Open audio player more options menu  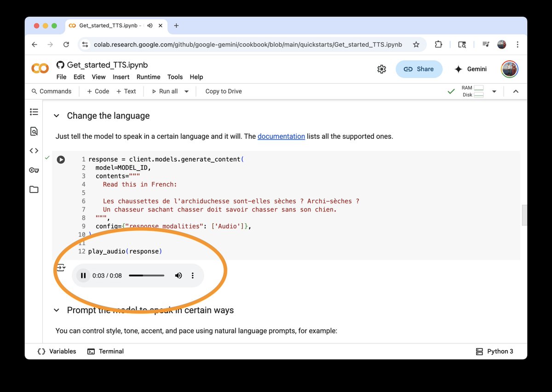point(193,276)
